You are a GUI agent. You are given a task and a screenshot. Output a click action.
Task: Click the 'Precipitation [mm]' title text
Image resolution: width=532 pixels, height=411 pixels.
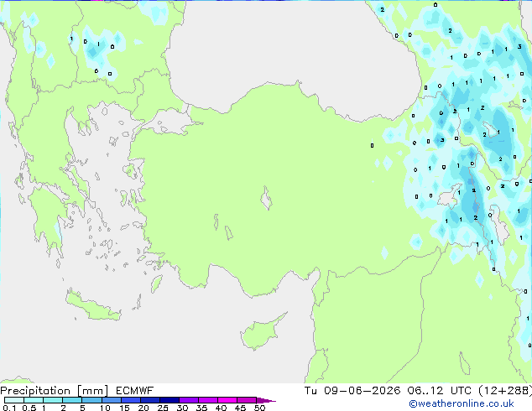[x=55, y=391]
